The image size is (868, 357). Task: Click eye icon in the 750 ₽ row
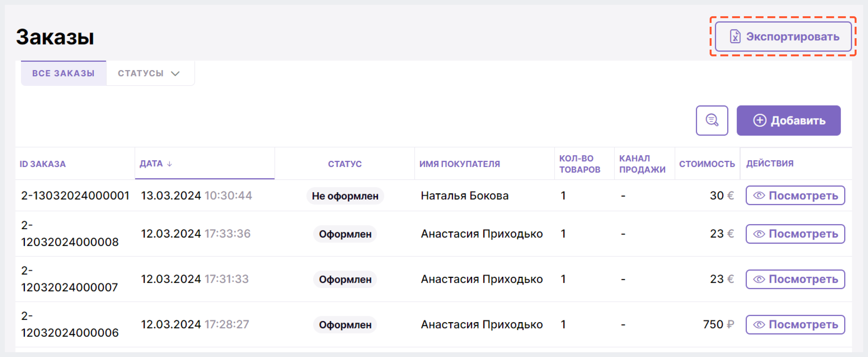pos(759,325)
